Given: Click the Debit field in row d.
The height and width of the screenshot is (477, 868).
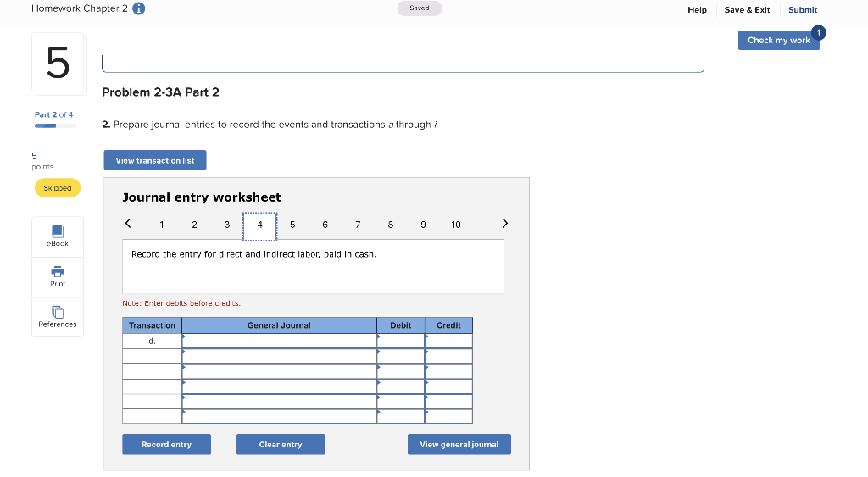Looking at the screenshot, I should click(x=401, y=341).
